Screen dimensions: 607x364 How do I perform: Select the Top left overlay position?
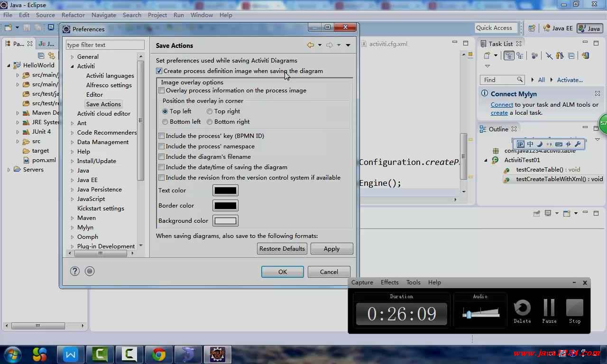(x=165, y=111)
